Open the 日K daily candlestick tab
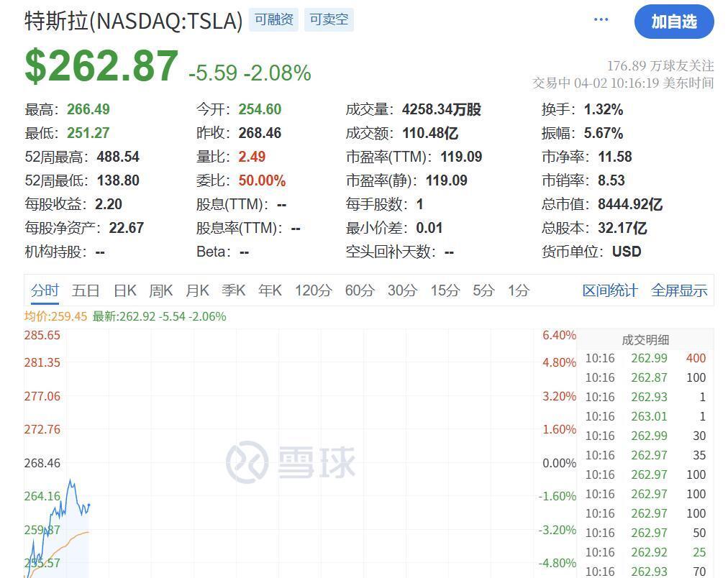 [124, 290]
